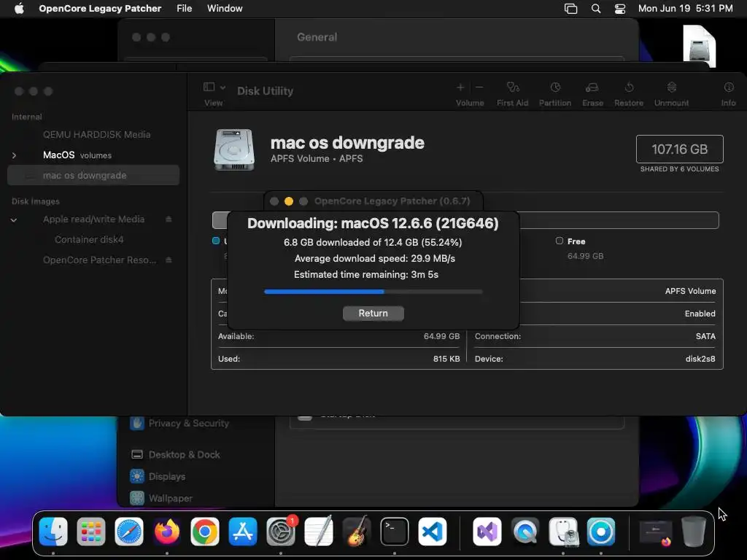Open the File menu
The image size is (747, 560).
click(x=184, y=9)
